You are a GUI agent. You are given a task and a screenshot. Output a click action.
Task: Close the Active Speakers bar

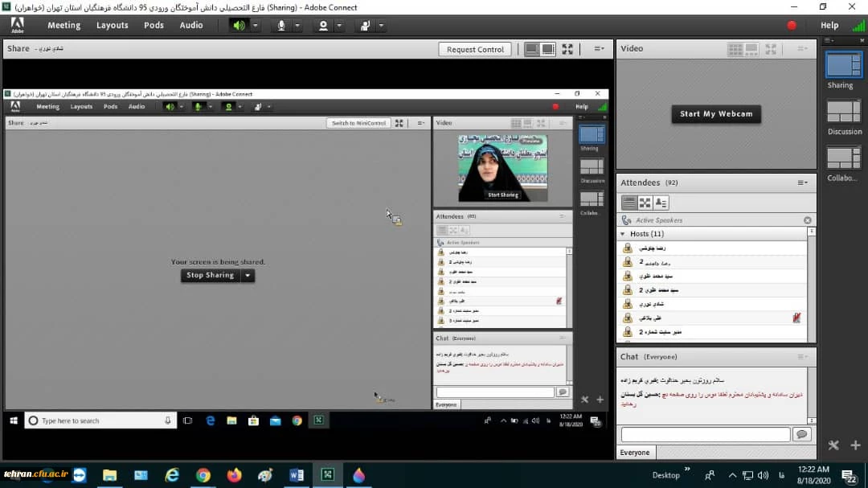[x=808, y=220]
